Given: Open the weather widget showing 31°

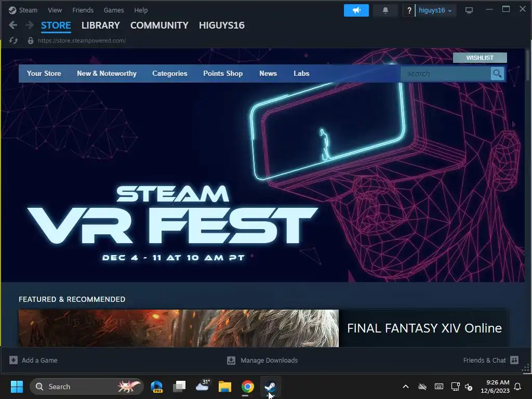Looking at the screenshot, I should [x=203, y=386].
